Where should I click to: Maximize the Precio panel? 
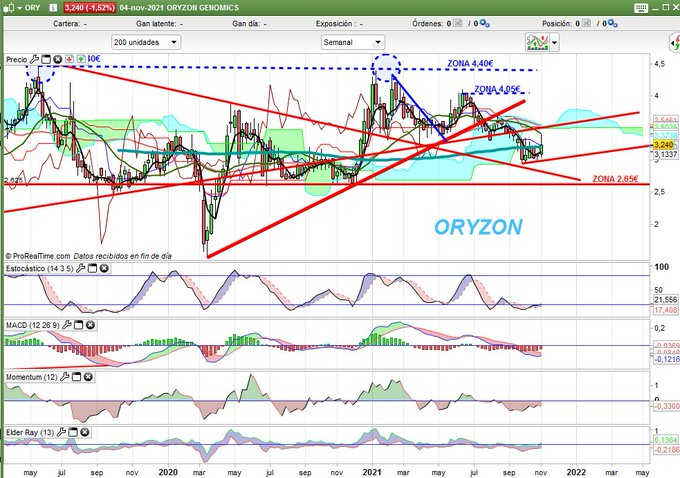pos(46,59)
